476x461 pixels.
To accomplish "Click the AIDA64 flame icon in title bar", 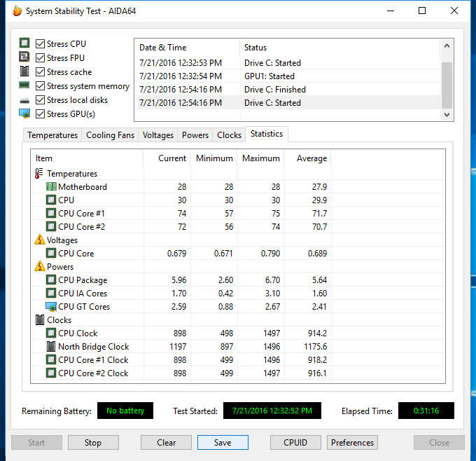I will [17, 11].
